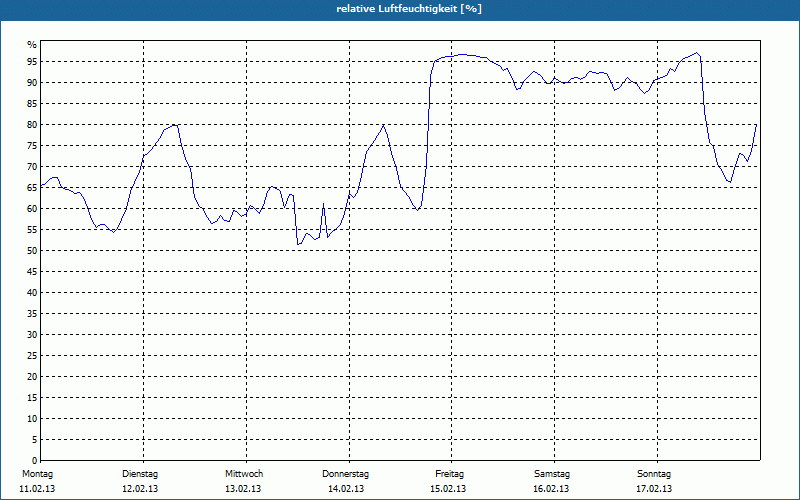Click the '13.02.13' date label
This screenshot has width=800, height=500.
(x=243, y=489)
